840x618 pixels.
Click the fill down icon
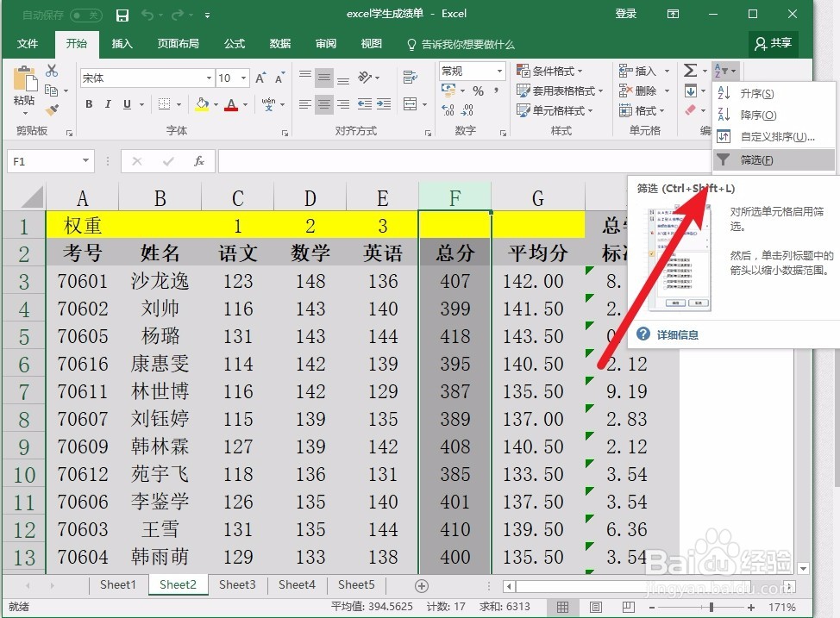(691, 91)
